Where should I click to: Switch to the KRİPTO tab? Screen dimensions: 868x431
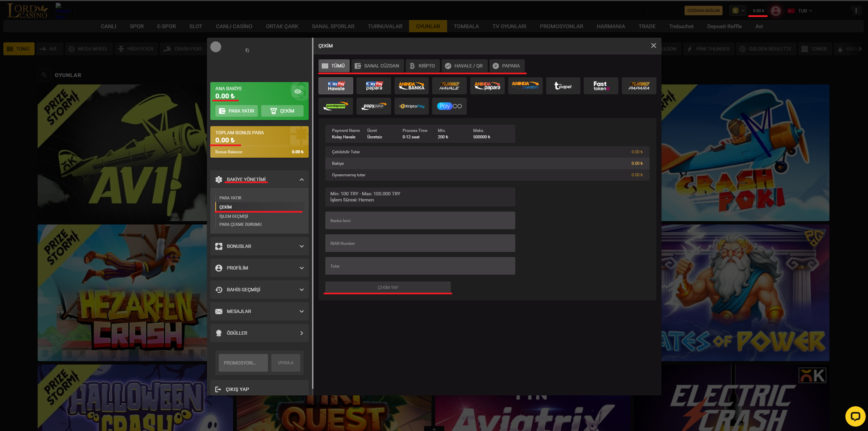(x=423, y=66)
